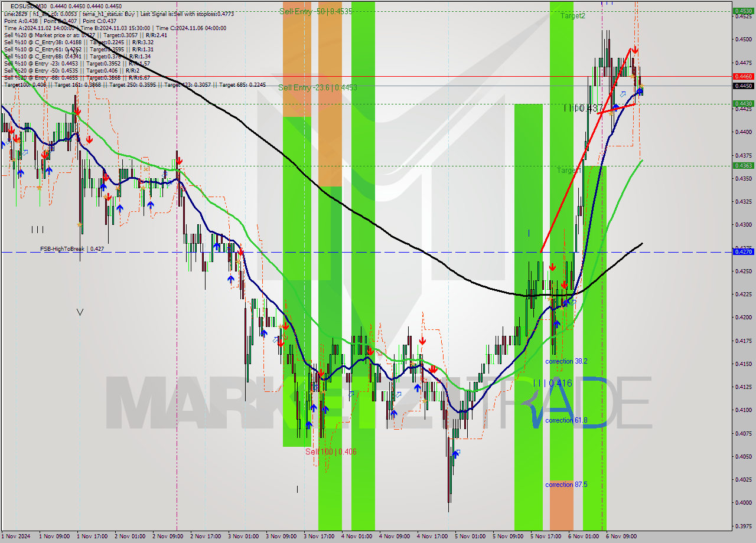756x543 pixels.
Task: Click the 0.3975 price axis value
Action: (x=744, y=526)
